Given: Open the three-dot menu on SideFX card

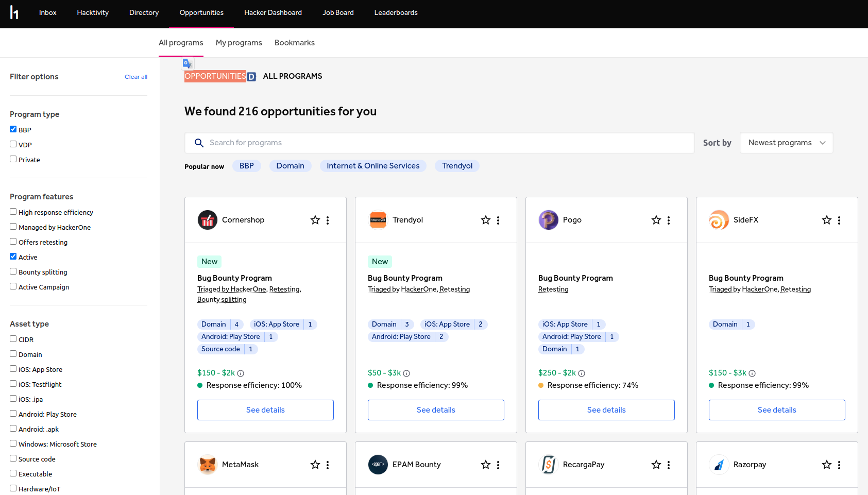Looking at the screenshot, I should [x=839, y=219].
